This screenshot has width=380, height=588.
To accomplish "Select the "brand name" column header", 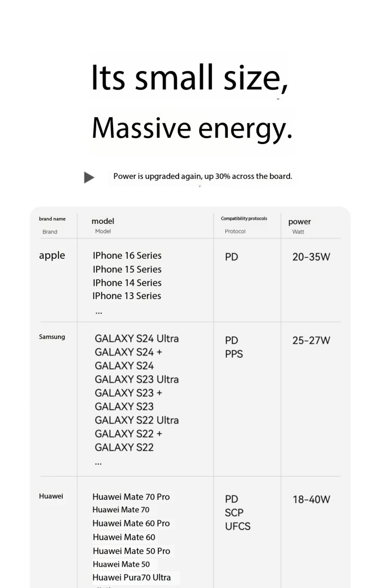I will click(x=52, y=219).
